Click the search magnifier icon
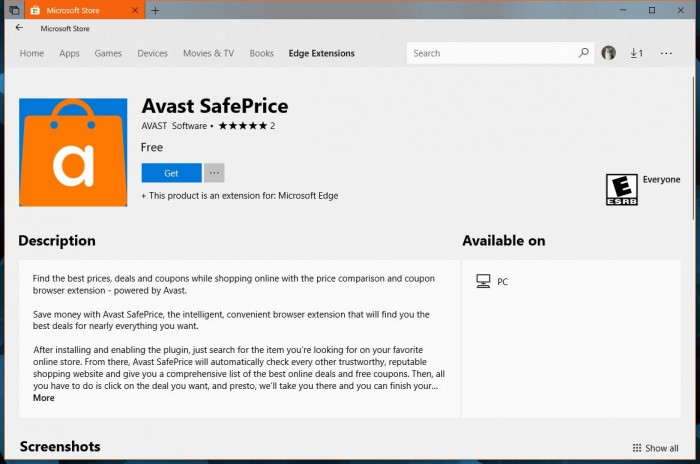Viewport: 700px width, 464px height. click(x=584, y=53)
